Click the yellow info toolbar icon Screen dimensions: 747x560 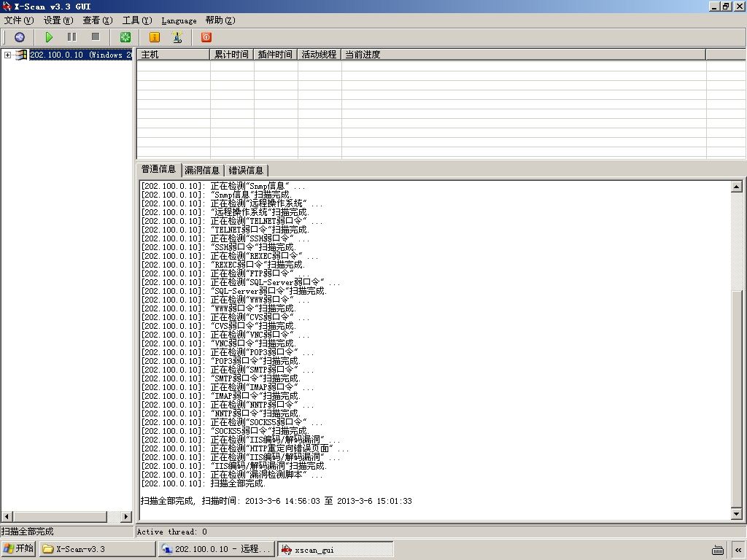click(x=155, y=37)
